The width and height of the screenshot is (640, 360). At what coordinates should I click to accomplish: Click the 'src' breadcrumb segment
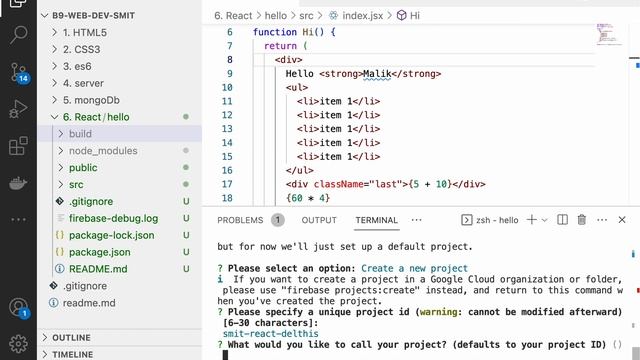[306, 16]
